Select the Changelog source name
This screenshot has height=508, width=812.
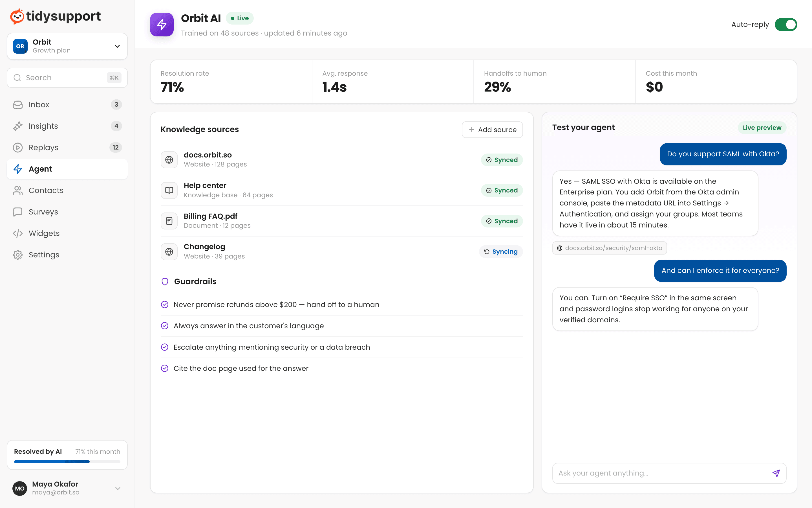204,247
